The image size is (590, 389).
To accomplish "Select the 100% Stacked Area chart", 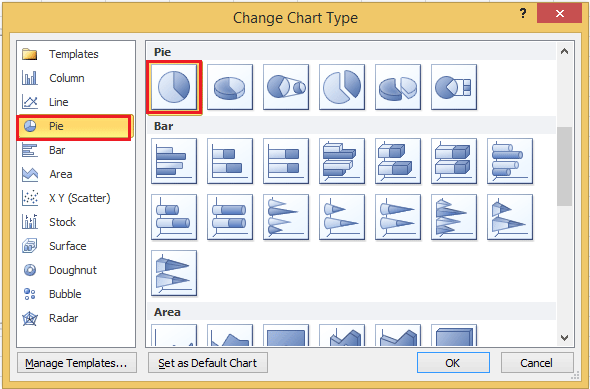I will [286, 335].
